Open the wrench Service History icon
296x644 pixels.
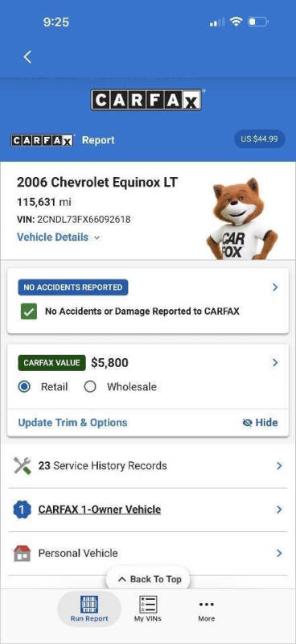click(x=23, y=466)
